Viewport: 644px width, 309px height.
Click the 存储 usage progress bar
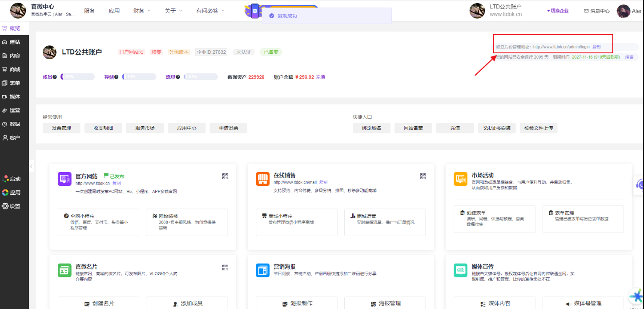pyautogui.click(x=139, y=77)
